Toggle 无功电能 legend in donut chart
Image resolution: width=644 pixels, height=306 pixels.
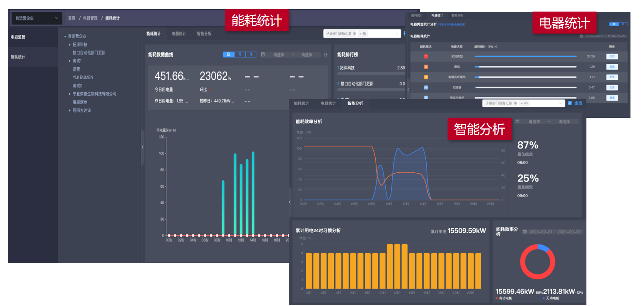pyautogui.click(x=551, y=298)
